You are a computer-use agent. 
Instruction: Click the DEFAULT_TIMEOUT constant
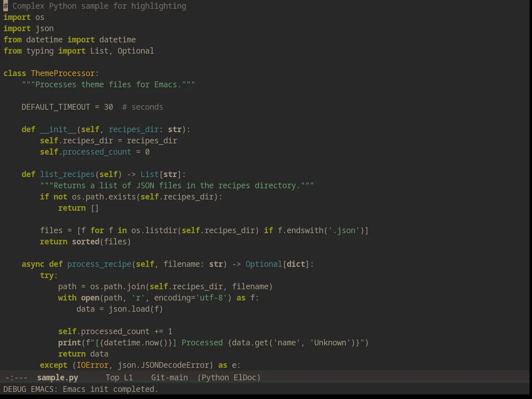point(56,107)
